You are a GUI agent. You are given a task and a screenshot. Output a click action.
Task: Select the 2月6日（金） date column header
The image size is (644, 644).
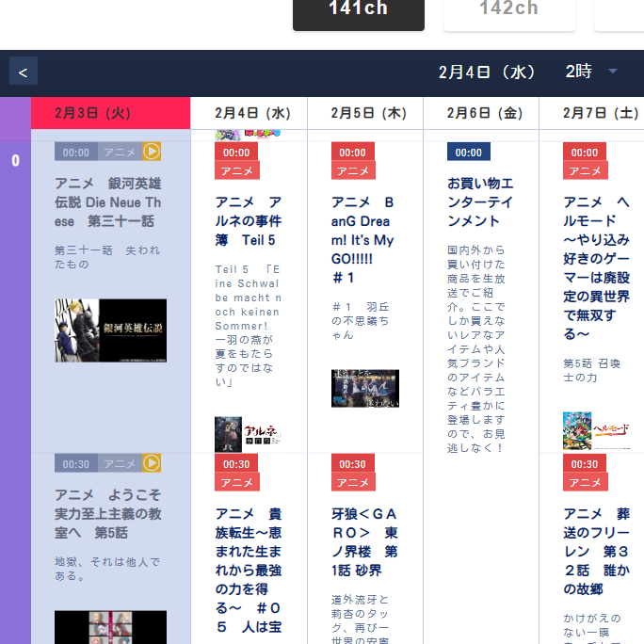pos(484,113)
